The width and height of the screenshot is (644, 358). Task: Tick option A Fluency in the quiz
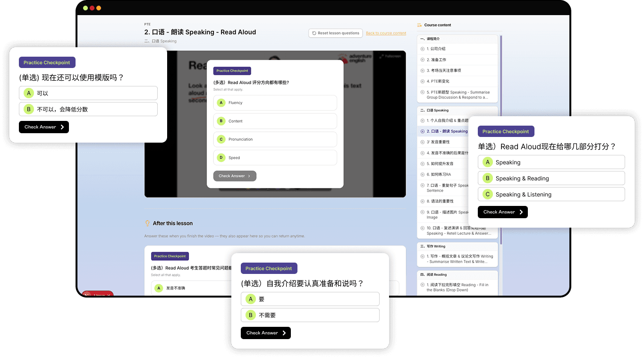(x=275, y=102)
